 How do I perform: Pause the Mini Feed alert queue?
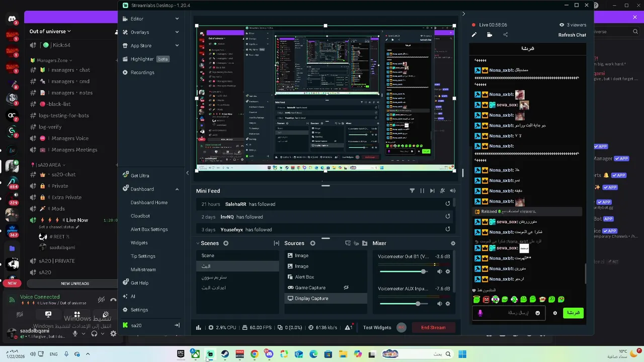[x=422, y=191]
